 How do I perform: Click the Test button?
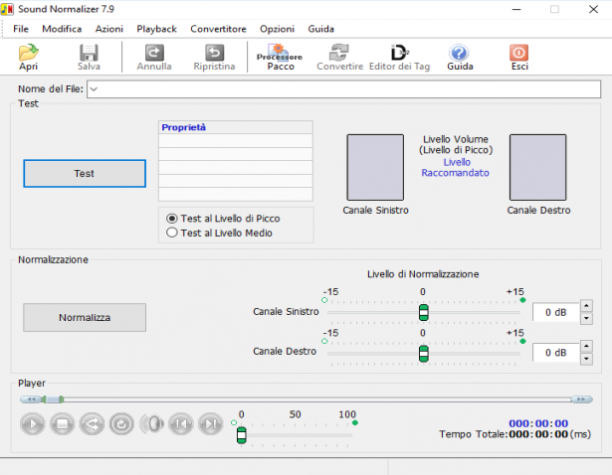85,174
